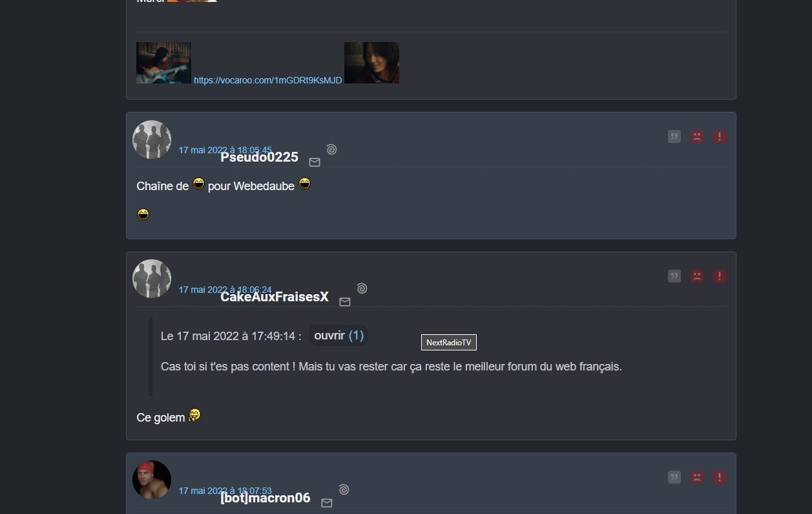Open CakeAuxFraisesX's profile from username
812x514 pixels.
coord(275,297)
